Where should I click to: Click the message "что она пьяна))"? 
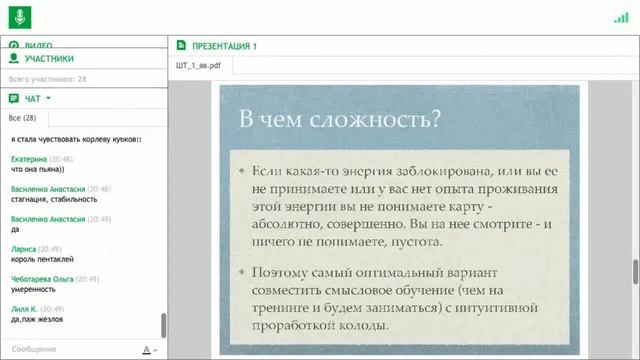click(38, 169)
